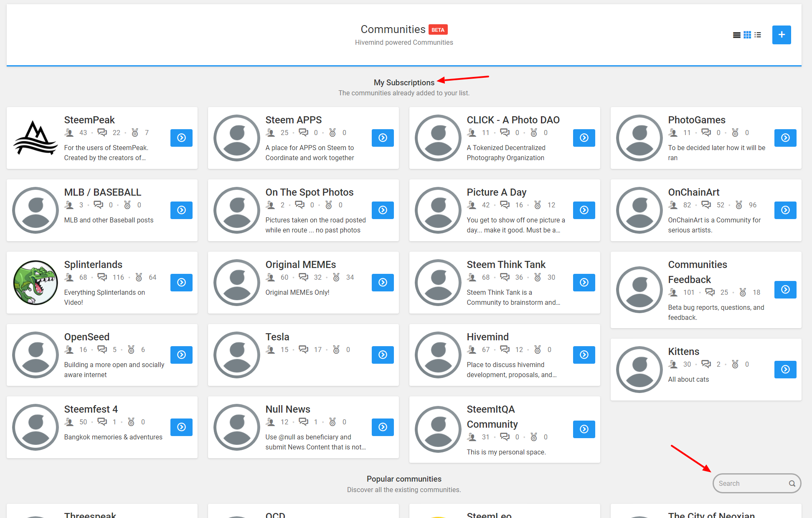Switch to grid view icon
The width and height of the screenshot is (812, 518).
pyautogui.click(x=747, y=35)
